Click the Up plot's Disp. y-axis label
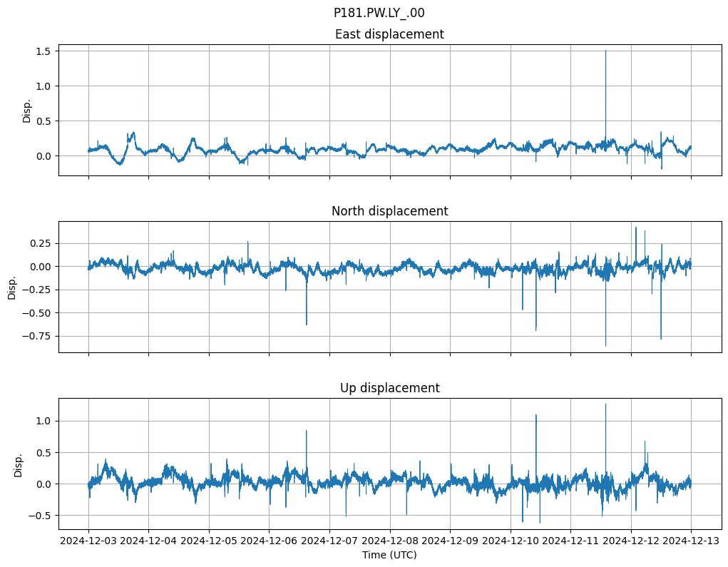728x567 pixels. pyautogui.click(x=19, y=464)
